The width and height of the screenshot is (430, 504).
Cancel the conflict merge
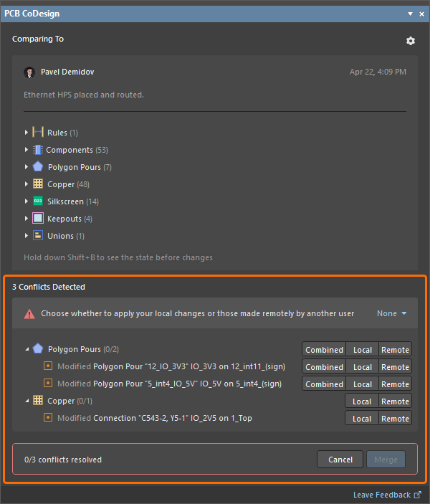point(340,460)
